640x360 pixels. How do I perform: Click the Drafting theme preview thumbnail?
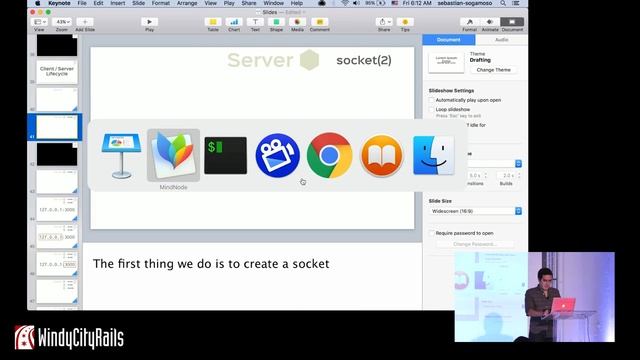tap(446, 62)
